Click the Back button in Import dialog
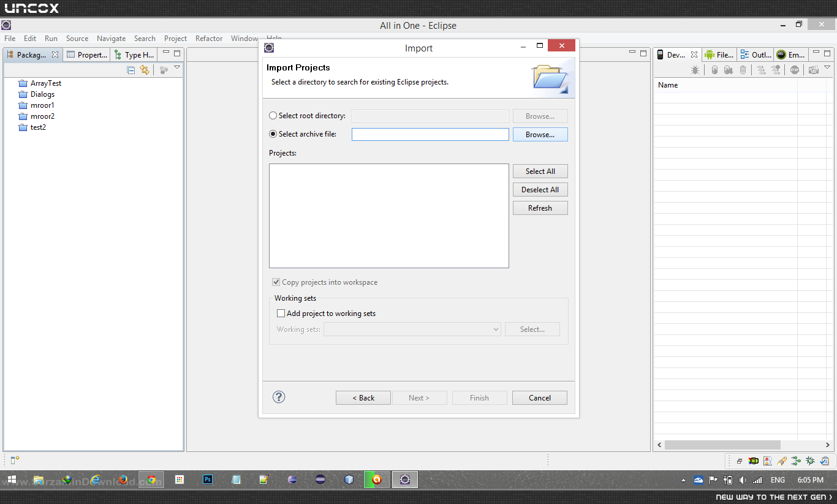This screenshot has height=504, width=837. point(363,398)
